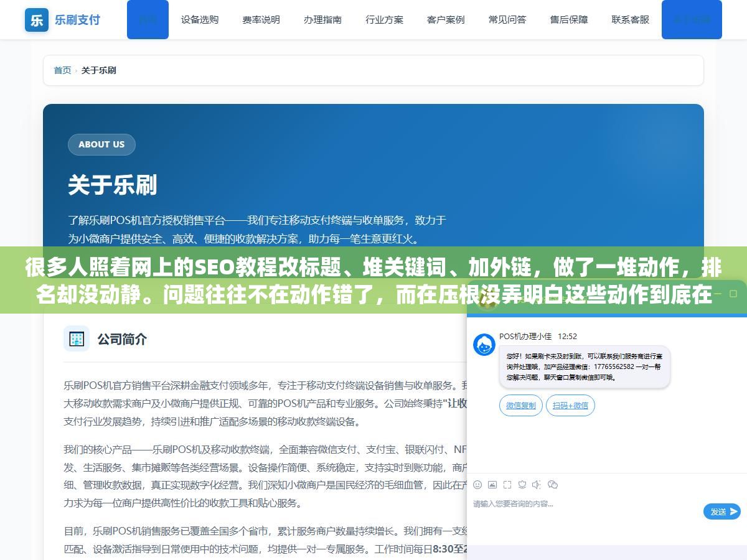The width and height of the screenshot is (747, 560).
Task: Click the paragraph starting 乐刷POS机官方销售平台深耕
Action: (x=265, y=403)
